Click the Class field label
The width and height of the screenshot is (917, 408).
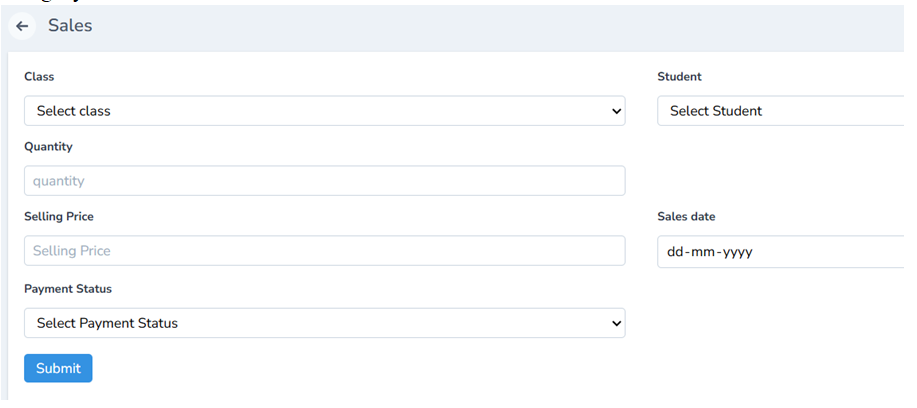click(x=39, y=77)
